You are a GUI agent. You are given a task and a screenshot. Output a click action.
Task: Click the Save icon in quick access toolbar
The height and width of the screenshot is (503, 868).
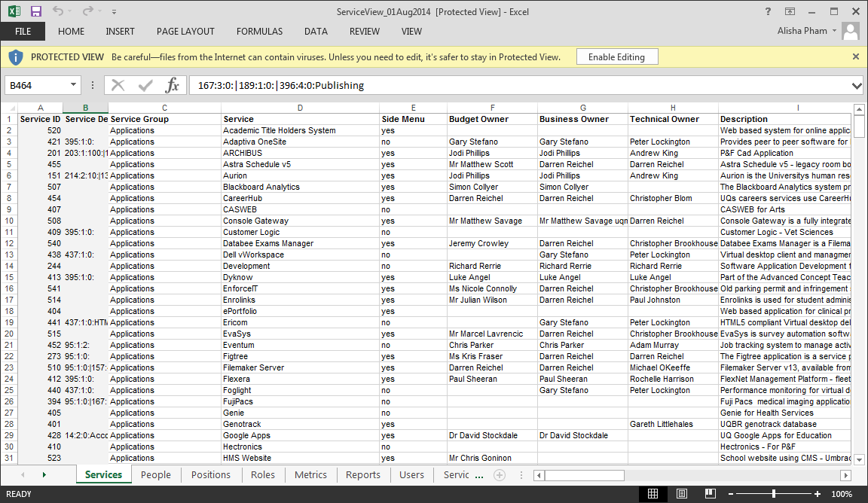[x=36, y=11]
